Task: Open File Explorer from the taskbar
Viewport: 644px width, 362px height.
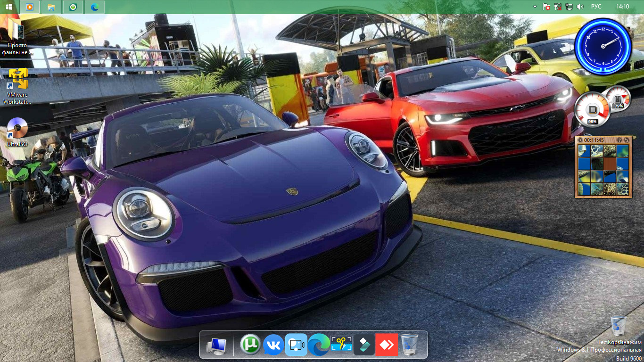Action: pos(51,7)
